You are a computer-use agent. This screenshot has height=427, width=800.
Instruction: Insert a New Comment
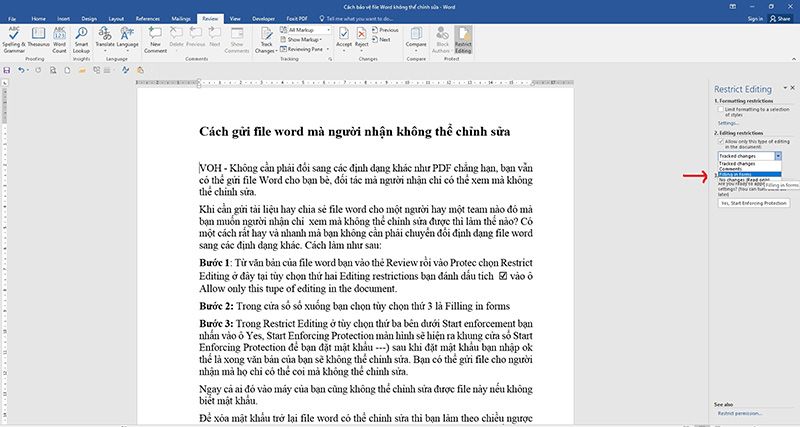coord(155,40)
